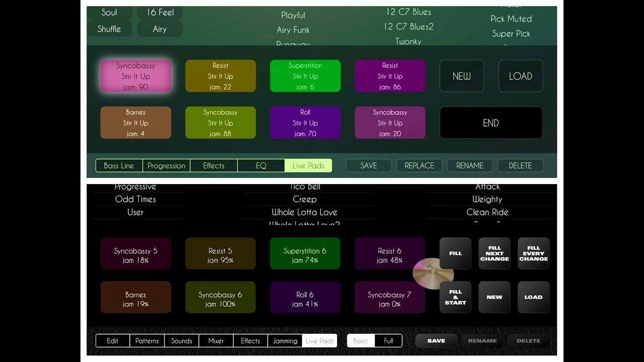Select the Basic mode toggle
This screenshot has width=644, height=362.
pyautogui.click(x=361, y=340)
